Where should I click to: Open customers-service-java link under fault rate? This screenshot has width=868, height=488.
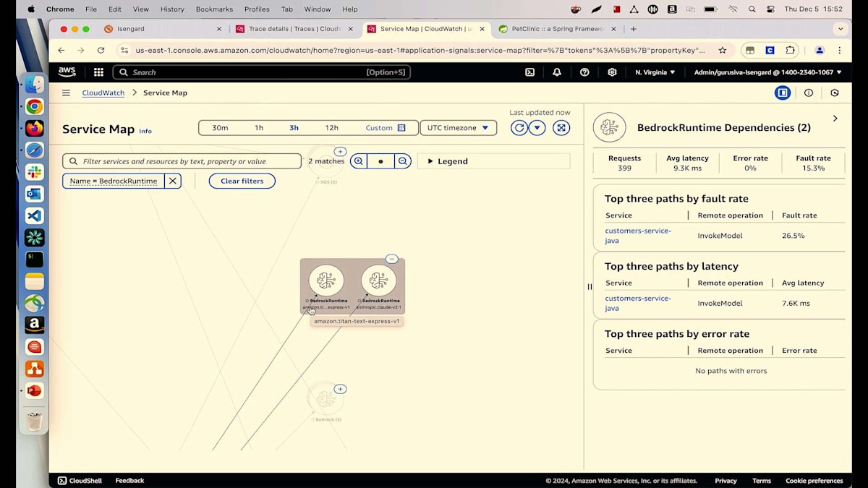638,236
